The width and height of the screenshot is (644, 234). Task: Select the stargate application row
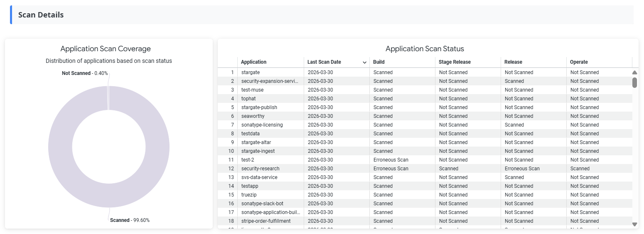point(425,72)
